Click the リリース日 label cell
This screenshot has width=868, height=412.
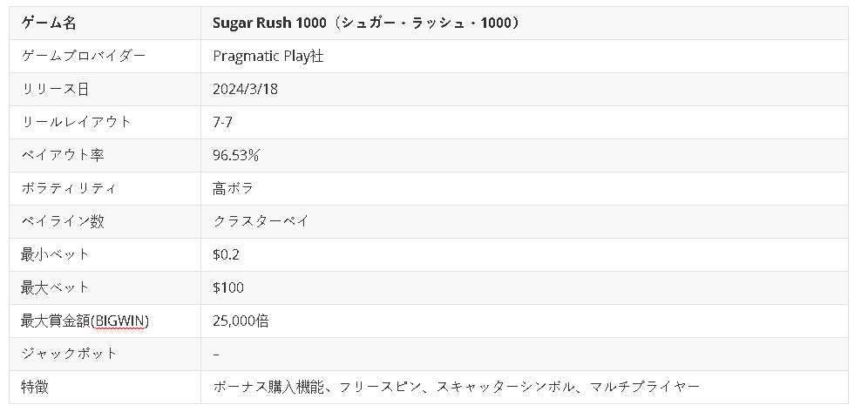[55, 90]
